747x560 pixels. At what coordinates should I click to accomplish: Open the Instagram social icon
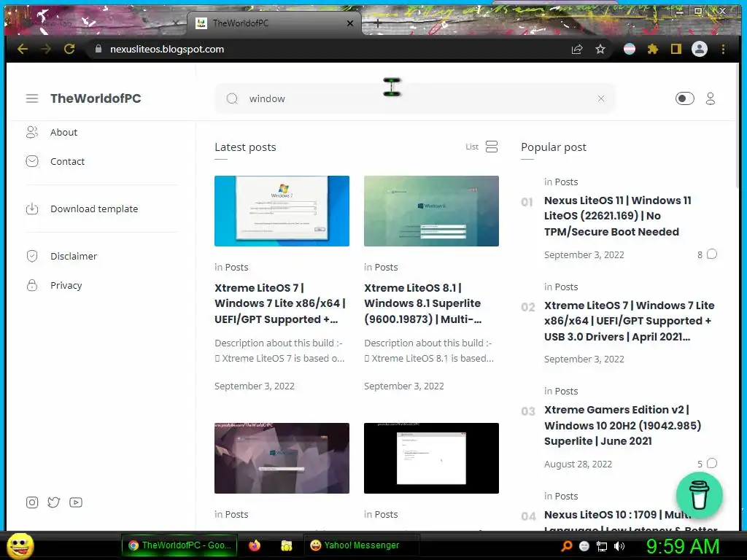pyautogui.click(x=32, y=502)
